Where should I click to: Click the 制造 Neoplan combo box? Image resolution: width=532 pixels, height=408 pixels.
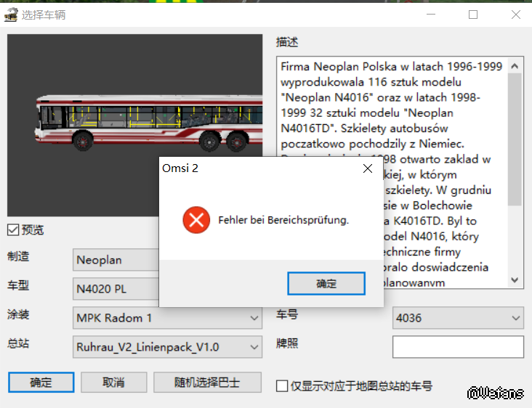click(116, 260)
